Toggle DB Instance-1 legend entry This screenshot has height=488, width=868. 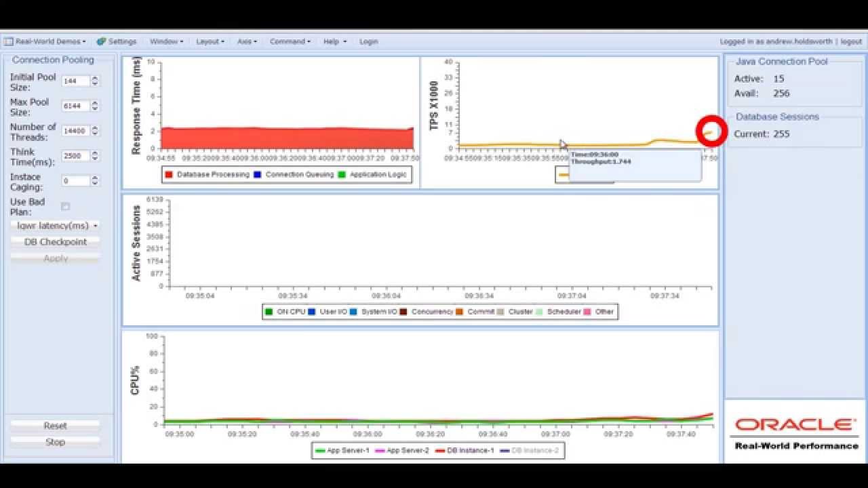[x=465, y=451]
